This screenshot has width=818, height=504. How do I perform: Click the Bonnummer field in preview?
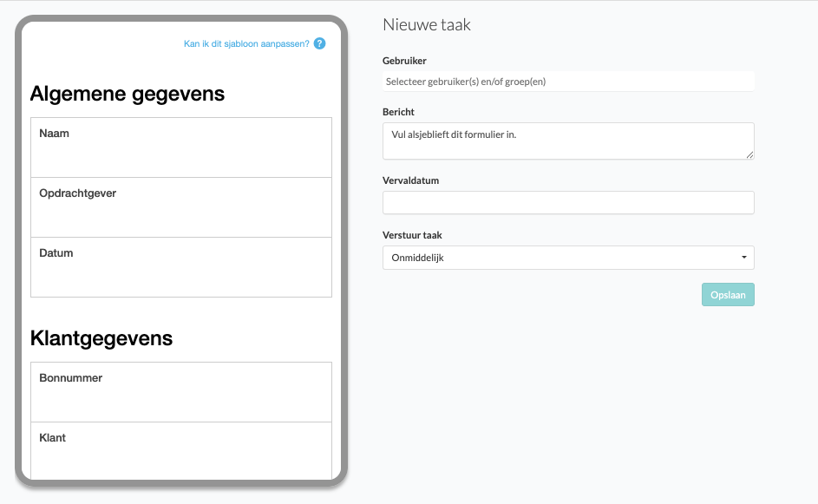(181, 392)
